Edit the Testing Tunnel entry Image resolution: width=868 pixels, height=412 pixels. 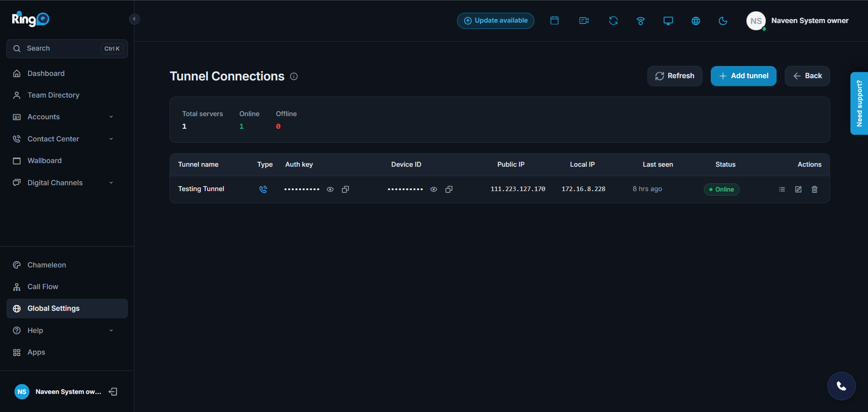coord(798,189)
